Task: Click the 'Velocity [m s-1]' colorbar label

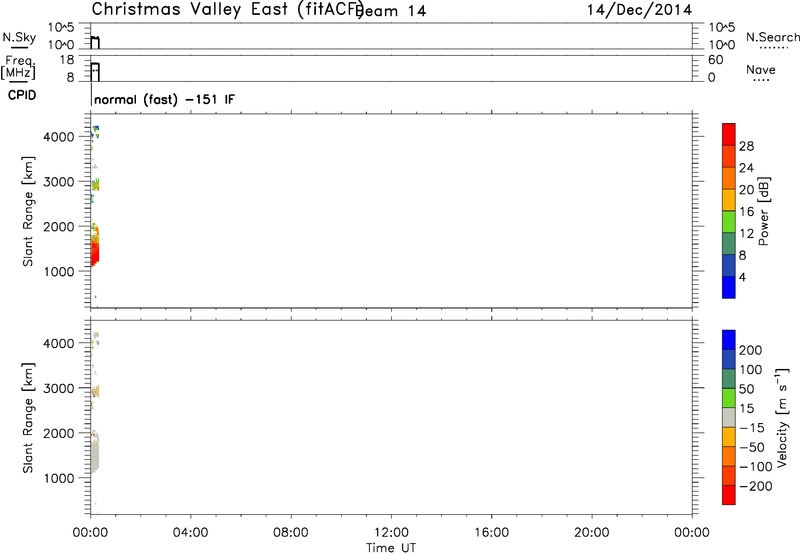Action: pyautogui.click(x=782, y=417)
